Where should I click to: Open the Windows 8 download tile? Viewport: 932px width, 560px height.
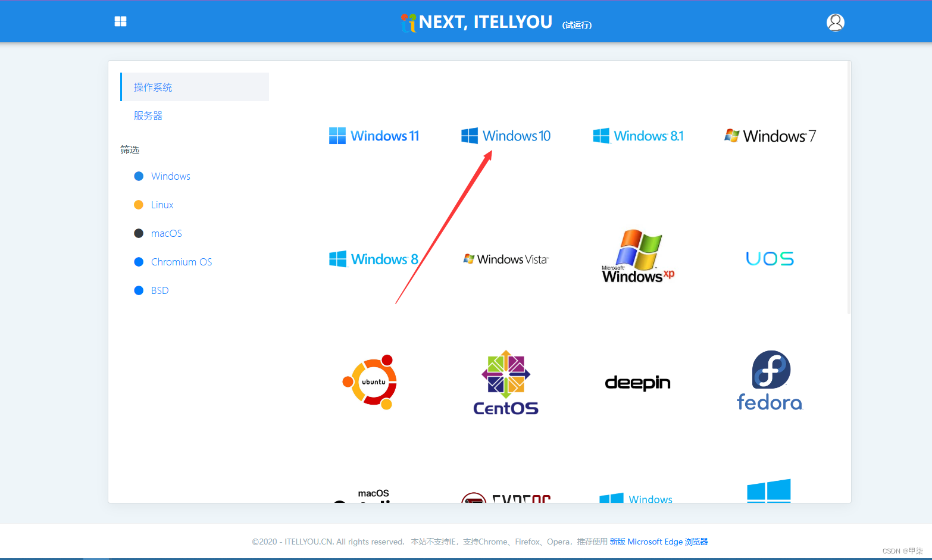[374, 259]
